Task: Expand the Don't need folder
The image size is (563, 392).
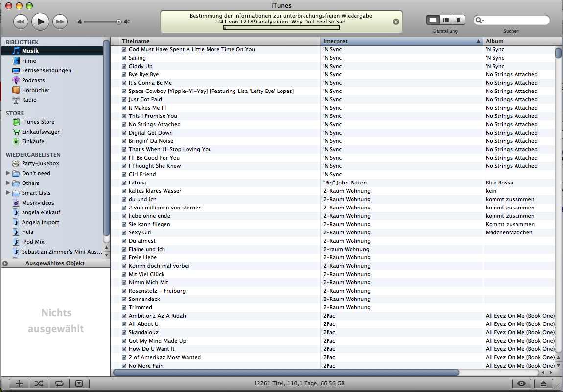Action: (8, 173)
